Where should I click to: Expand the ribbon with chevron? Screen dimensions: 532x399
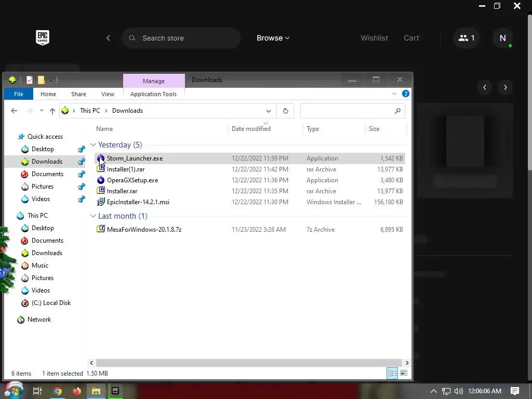tap(394, 94)
